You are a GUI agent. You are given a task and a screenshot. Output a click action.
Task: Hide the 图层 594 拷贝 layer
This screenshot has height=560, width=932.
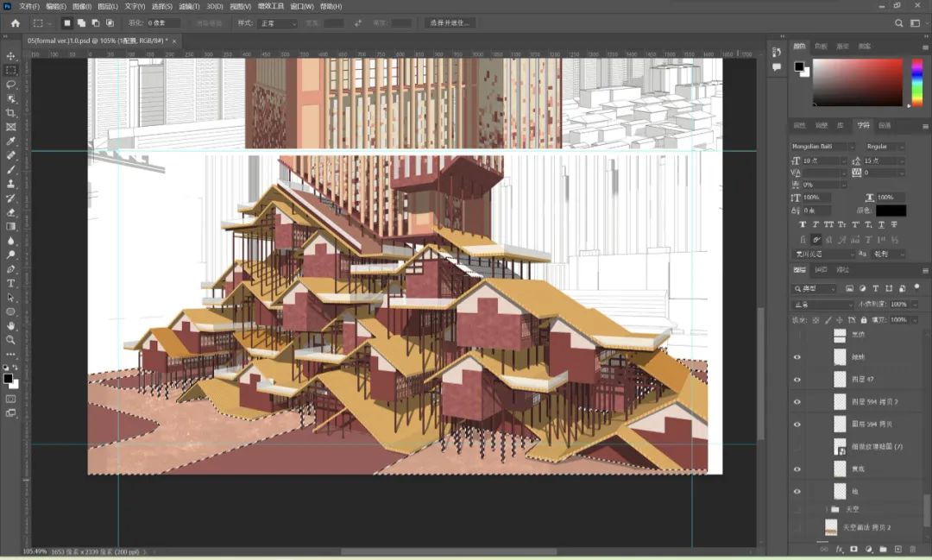coord(797,425)
